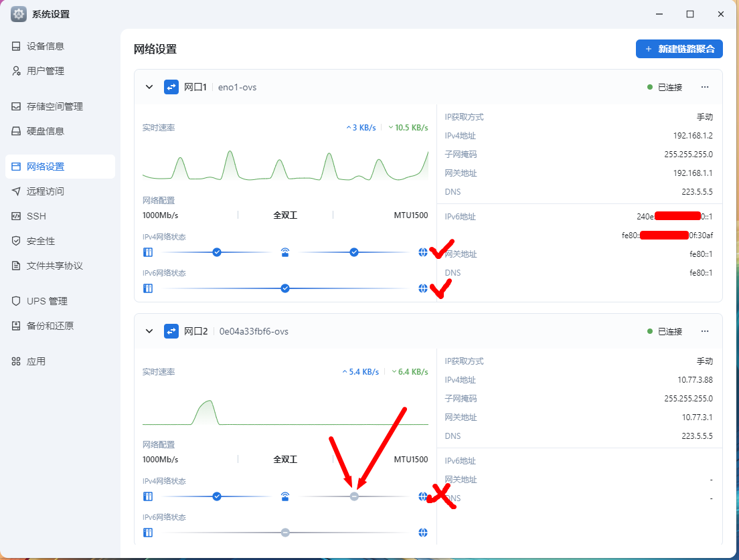Open 硬盘信息 sidebar item
This screenshot has height=560, width=739.
[x=60, y=131]
